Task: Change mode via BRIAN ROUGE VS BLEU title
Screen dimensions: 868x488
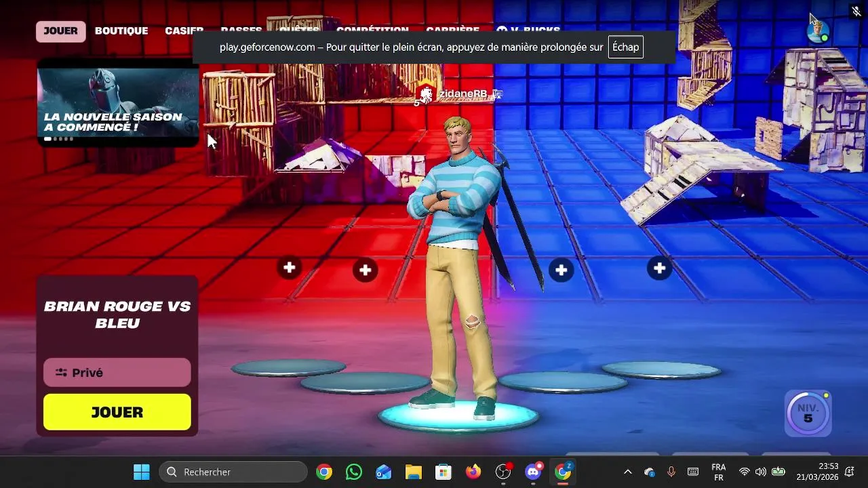Action: (x=117, y=314)
